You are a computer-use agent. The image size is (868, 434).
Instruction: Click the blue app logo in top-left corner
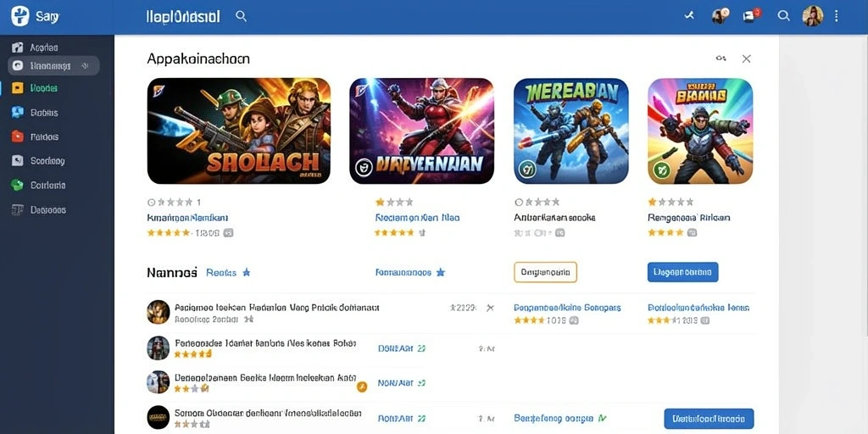[20, 16]
